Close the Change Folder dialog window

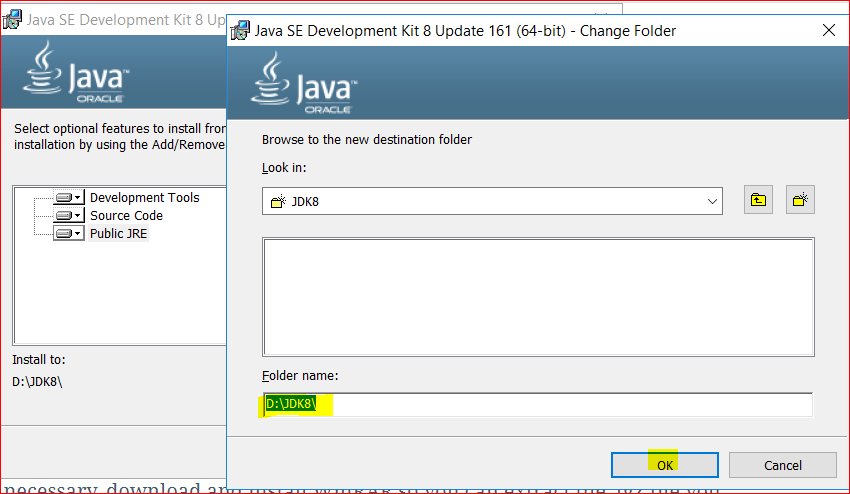tap(828, 30)
